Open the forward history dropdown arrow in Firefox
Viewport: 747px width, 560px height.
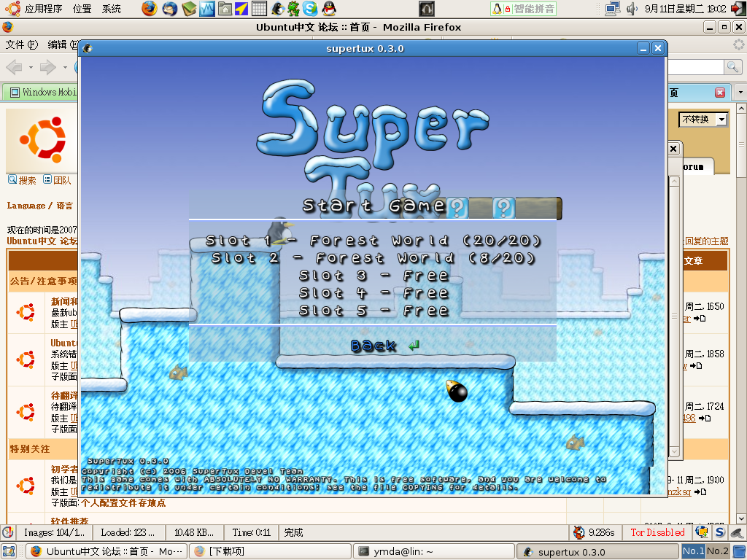point(65,67)
